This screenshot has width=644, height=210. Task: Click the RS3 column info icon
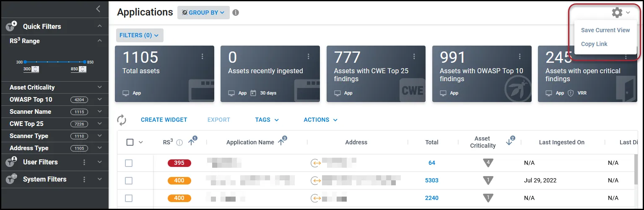179,143
